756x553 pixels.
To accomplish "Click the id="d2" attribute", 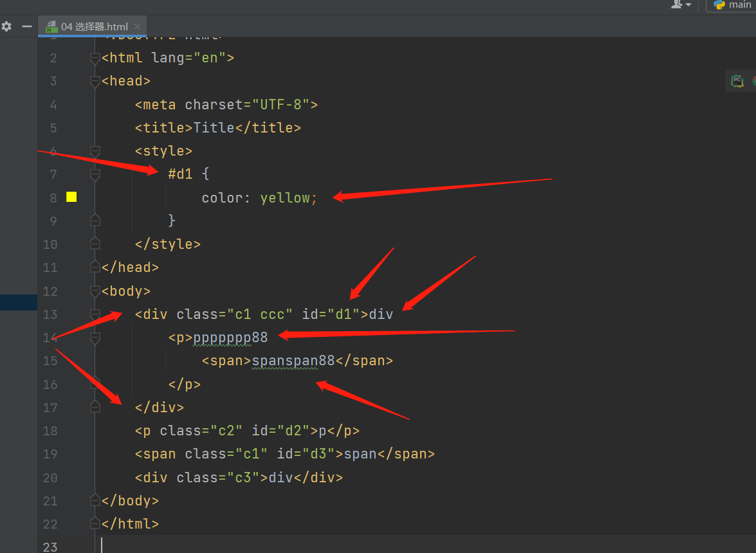I will point(281,431).
